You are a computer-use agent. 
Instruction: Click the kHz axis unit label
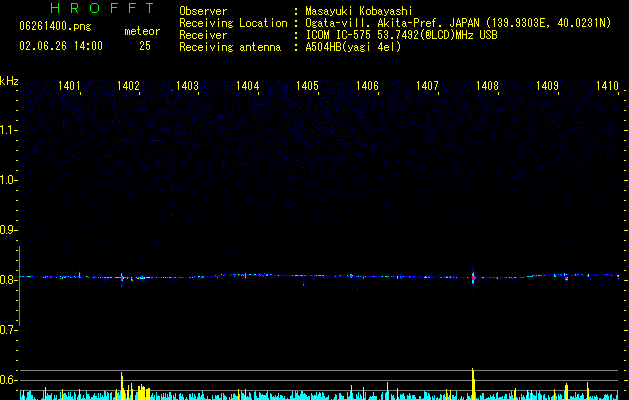tap(9, 81)
